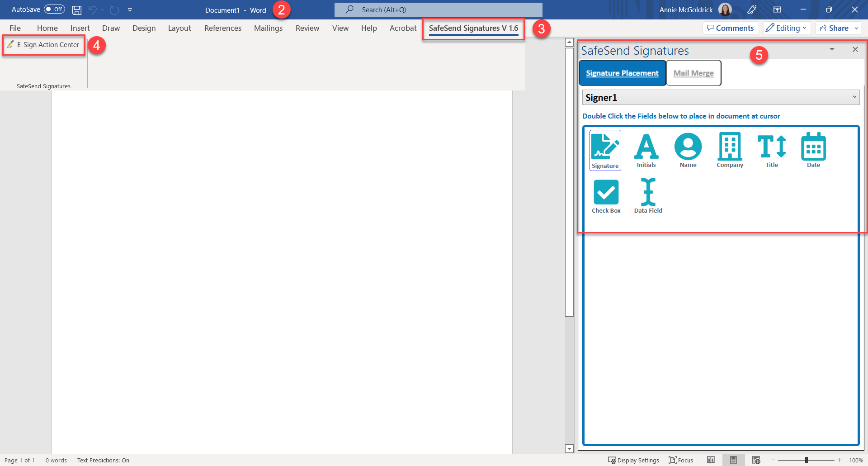Toggle AutoSave off setting
The image size is (868, 466).
[x=54, y=9]
